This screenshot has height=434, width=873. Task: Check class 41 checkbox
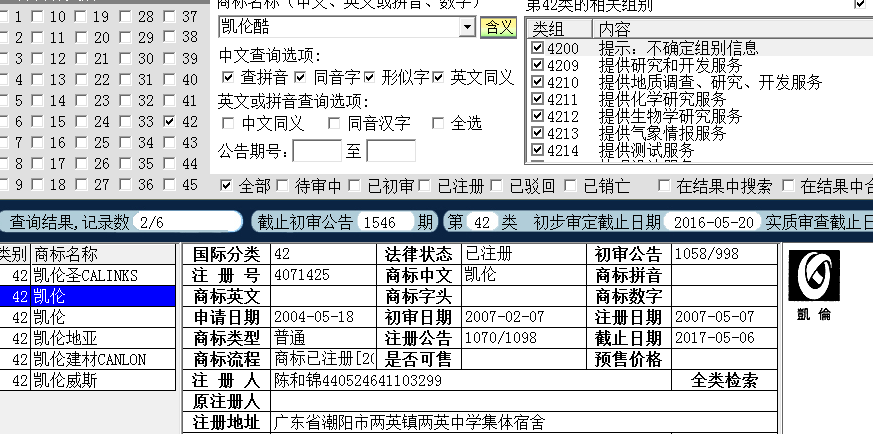point(170,101)
